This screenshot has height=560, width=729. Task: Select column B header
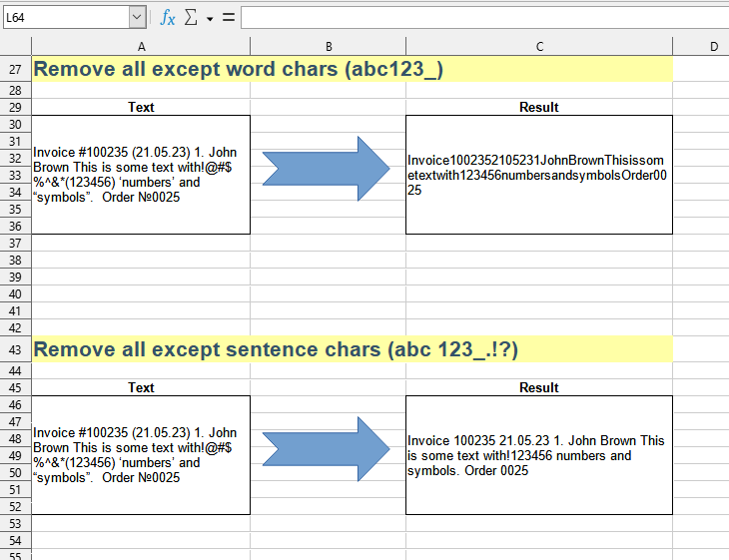click(328, 46)
